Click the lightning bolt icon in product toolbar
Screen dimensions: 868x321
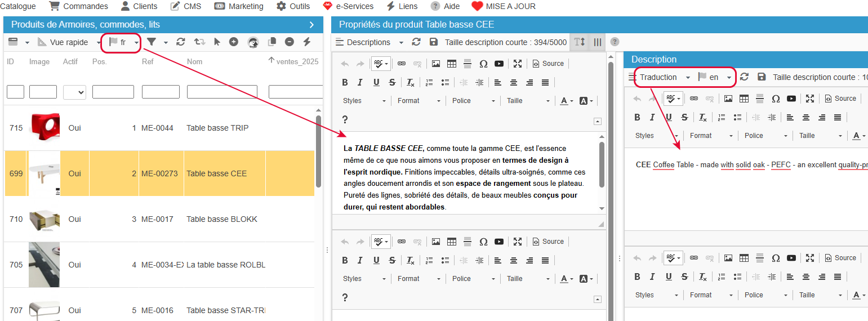307,42
